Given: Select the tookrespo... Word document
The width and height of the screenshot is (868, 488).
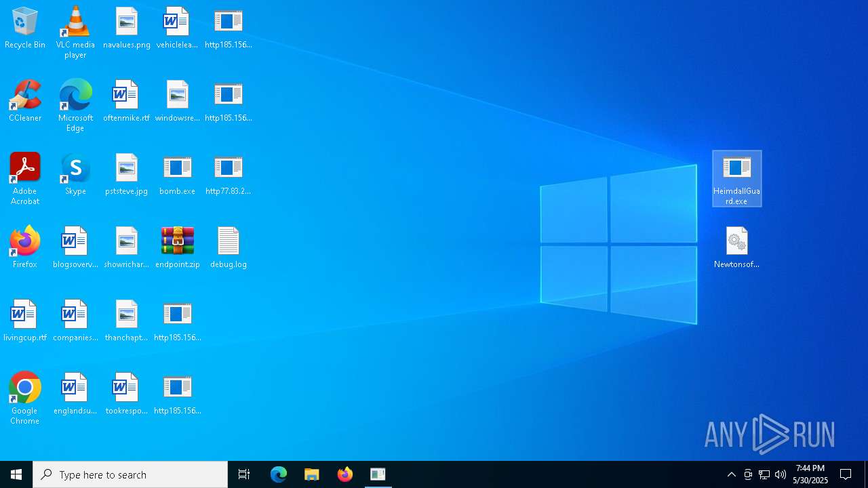Looking at the screenshot, I should pos(127,394).
